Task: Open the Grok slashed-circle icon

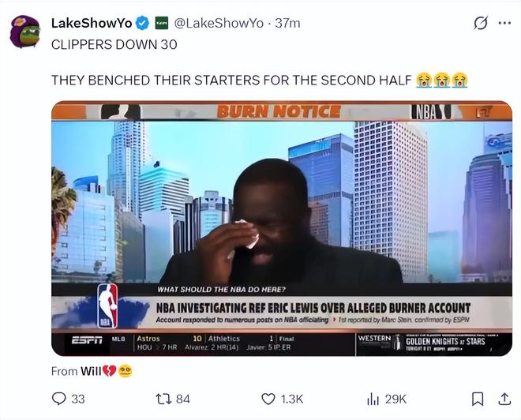Action: [x=481, y=23]
